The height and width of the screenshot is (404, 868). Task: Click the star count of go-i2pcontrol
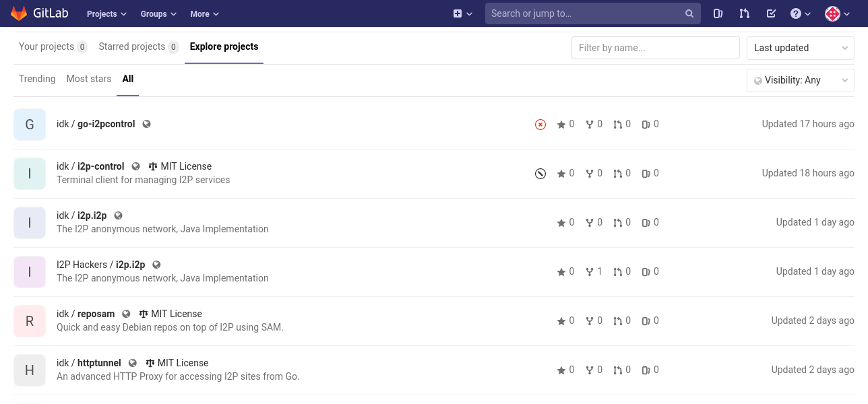(565, 124)
